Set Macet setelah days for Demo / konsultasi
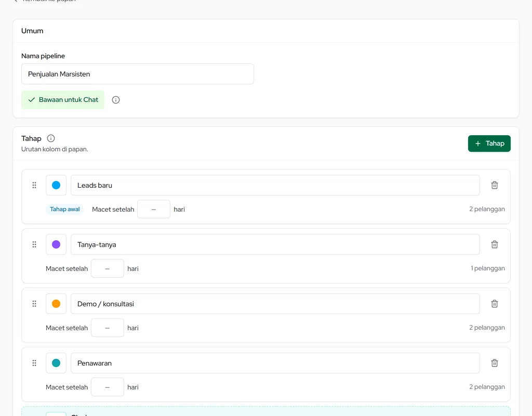The width and height of the screenshot is (532, 416). coord(107,328)
